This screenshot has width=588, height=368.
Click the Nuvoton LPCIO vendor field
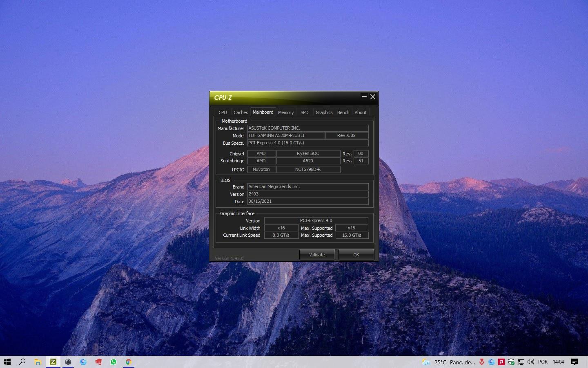coord(261,170)
